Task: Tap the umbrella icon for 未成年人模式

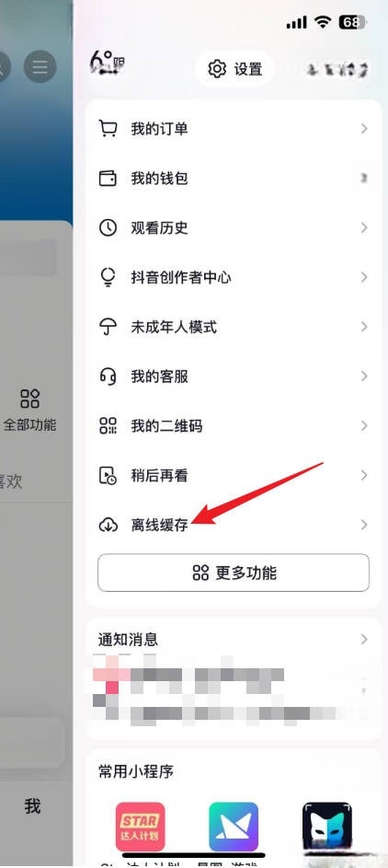Action: [108, 327]
